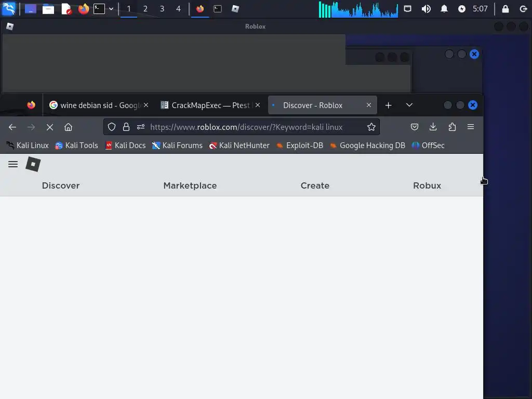Click the clock showing 5:07
Image resolution: width=532 pixels, height=399 pixels.
[x=480, y=9]
